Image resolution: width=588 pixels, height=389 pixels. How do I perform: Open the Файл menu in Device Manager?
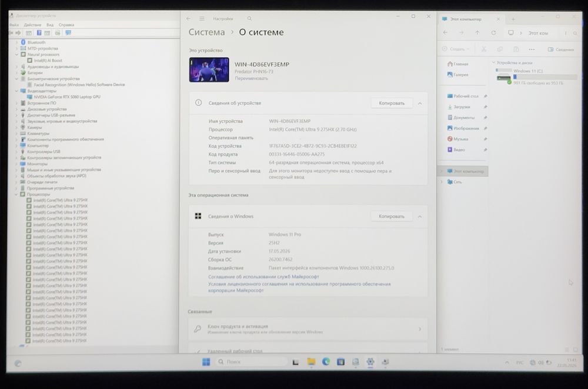[14, 25]
